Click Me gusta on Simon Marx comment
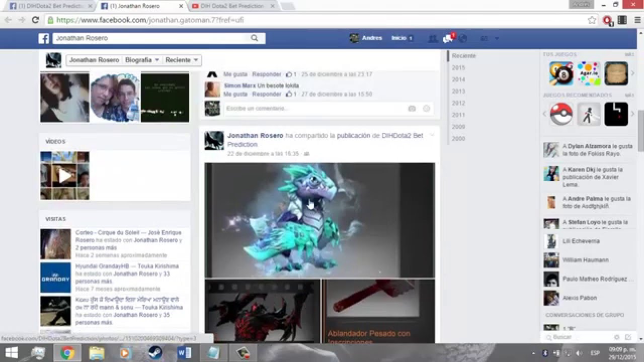Screen dimensions: 644x362 pos(235,94)
